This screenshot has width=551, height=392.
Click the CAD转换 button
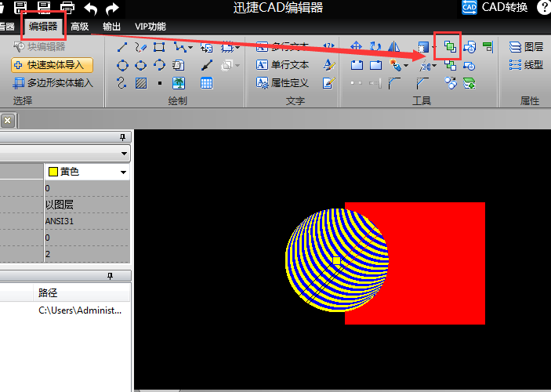495,9
